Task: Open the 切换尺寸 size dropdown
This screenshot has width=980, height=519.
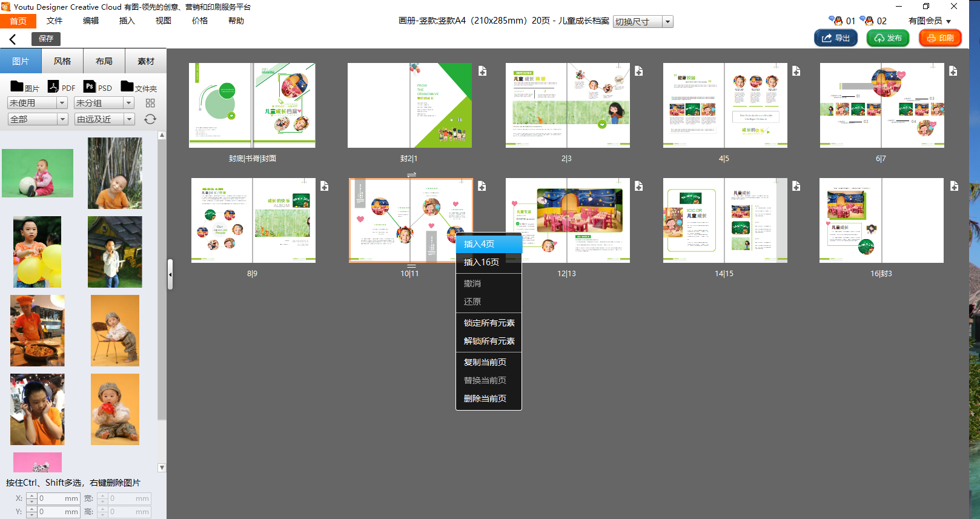Action: [x=667, y=22]
